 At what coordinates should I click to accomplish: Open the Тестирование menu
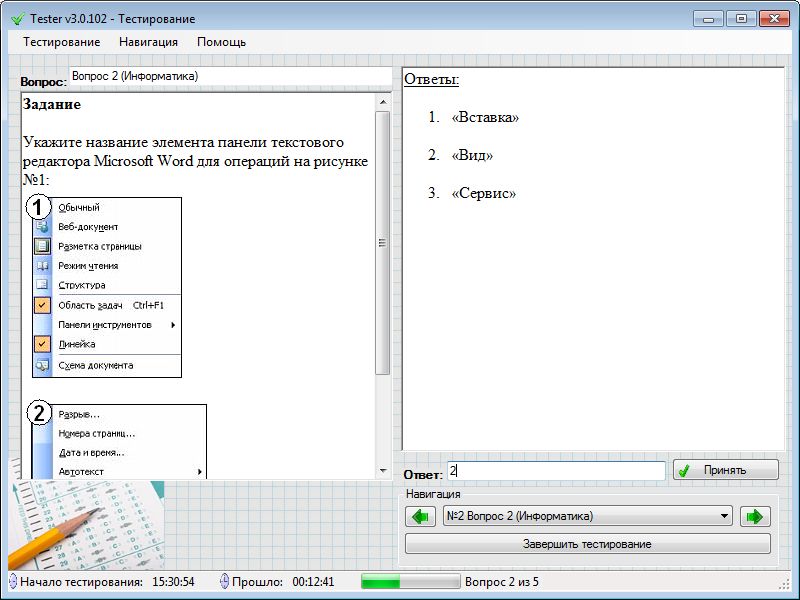point(61,42)
